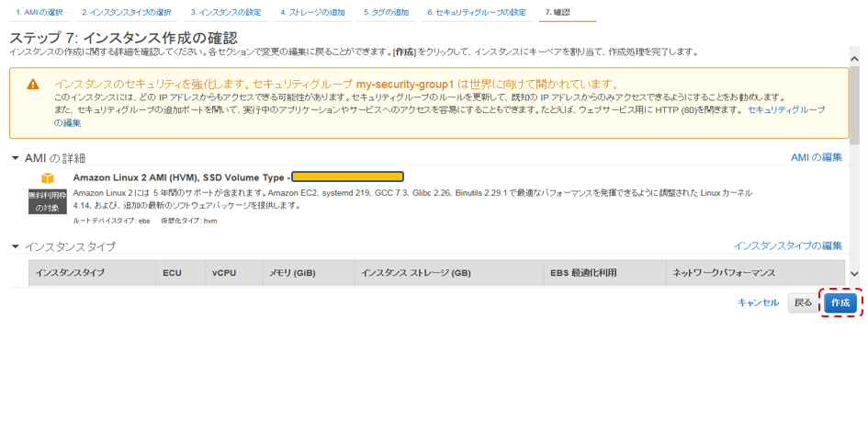Screen dimensions: 868x423
Task: Open the AMI の編集 link
Action: click(817, 157)
